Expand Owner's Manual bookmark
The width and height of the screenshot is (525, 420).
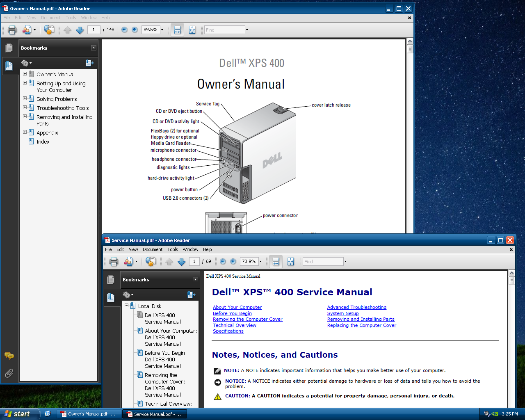[25, 74]
